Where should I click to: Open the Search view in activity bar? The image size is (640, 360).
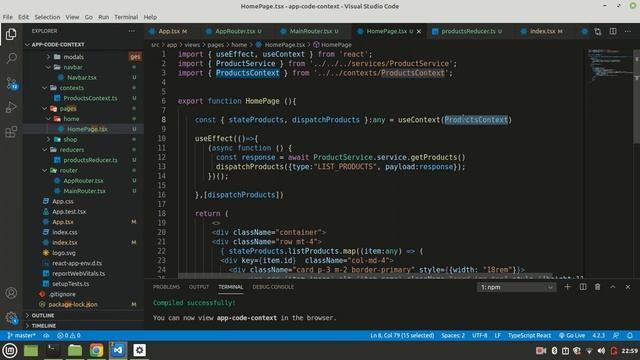[11, 58]
